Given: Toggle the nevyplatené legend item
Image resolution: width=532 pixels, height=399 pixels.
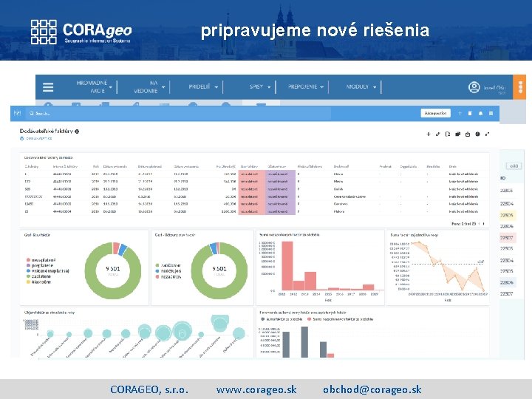Looking at the screenshot, I should click(41, 260).
